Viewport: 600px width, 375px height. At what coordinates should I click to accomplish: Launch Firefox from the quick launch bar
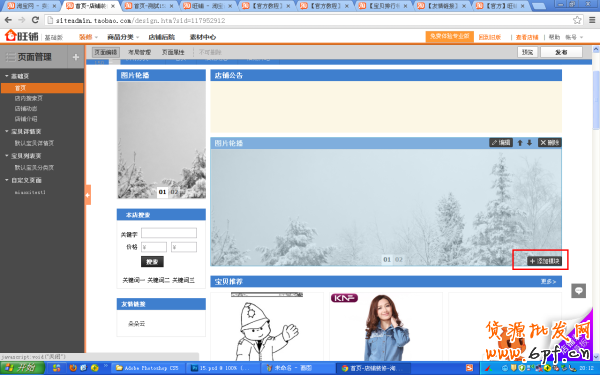(73, 368)
